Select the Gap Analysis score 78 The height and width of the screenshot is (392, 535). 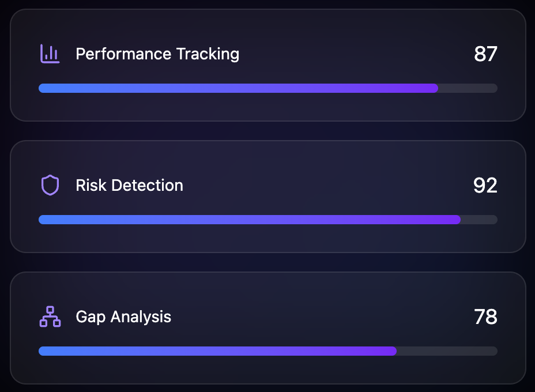485,316
